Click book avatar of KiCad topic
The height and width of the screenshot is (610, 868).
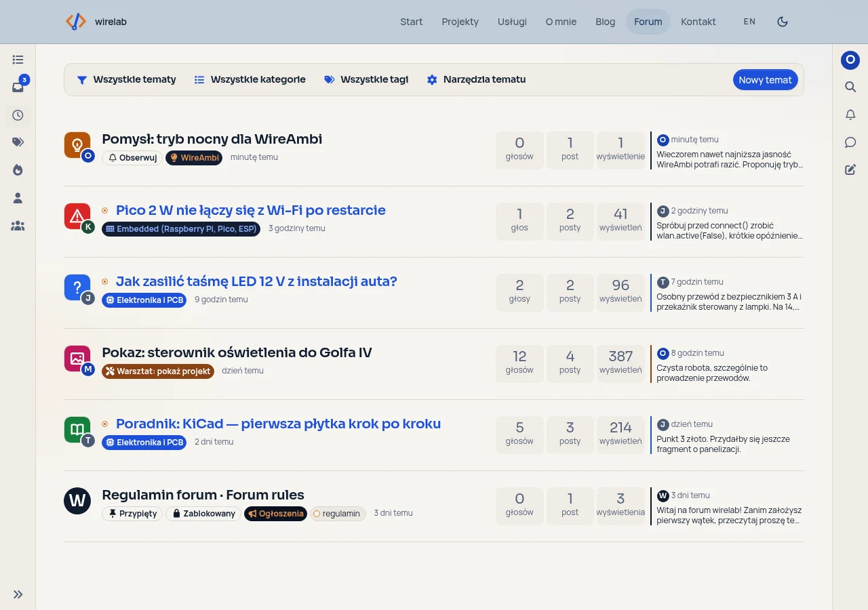coord(77,430)
